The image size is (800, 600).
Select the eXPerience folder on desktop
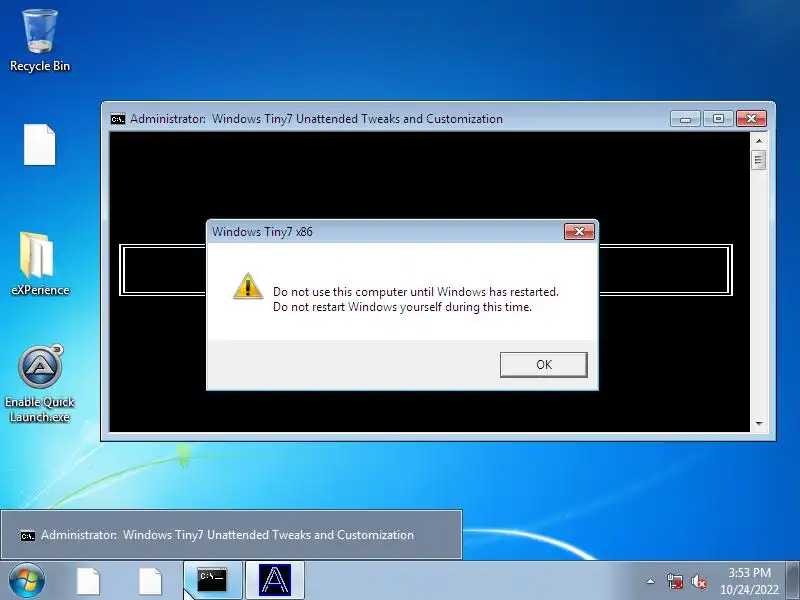(40, 264)
